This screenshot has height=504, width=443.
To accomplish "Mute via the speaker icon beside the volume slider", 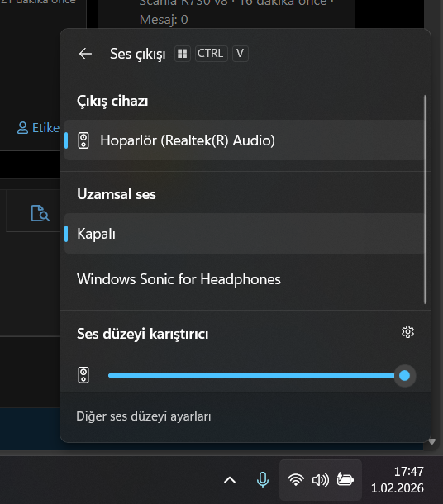I will click(83, 375).
